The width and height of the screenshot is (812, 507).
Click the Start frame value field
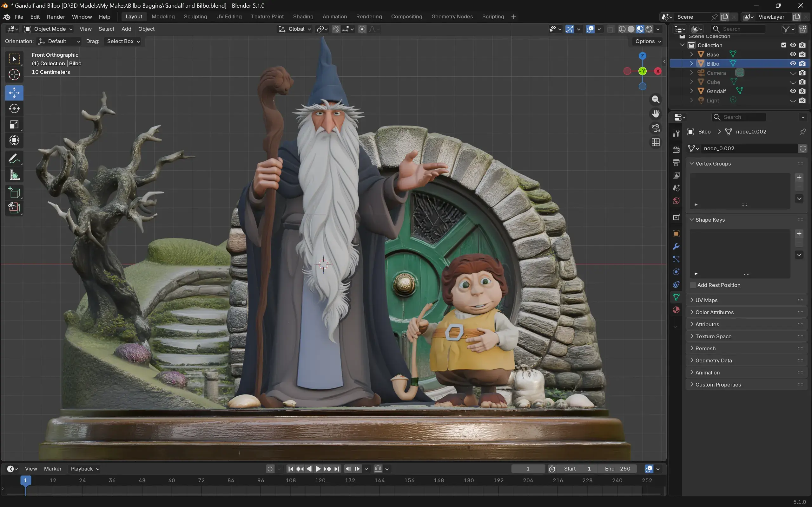point(577,469)
